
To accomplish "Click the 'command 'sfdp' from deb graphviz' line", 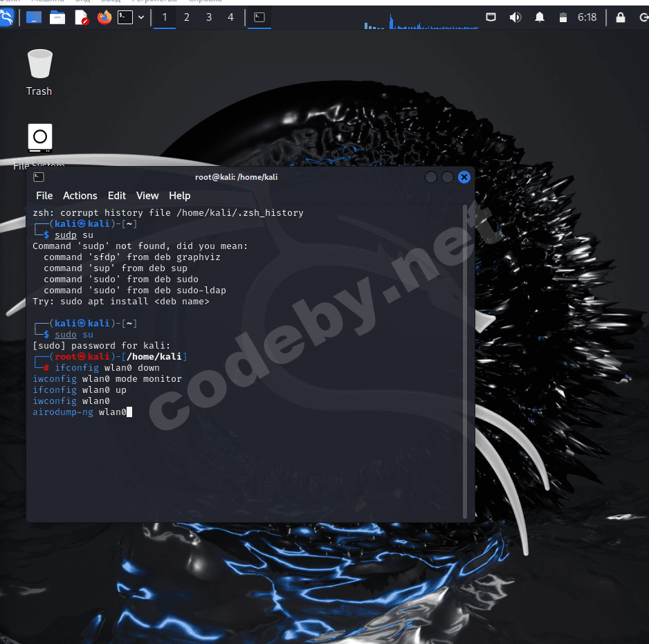I will [132, 257].
